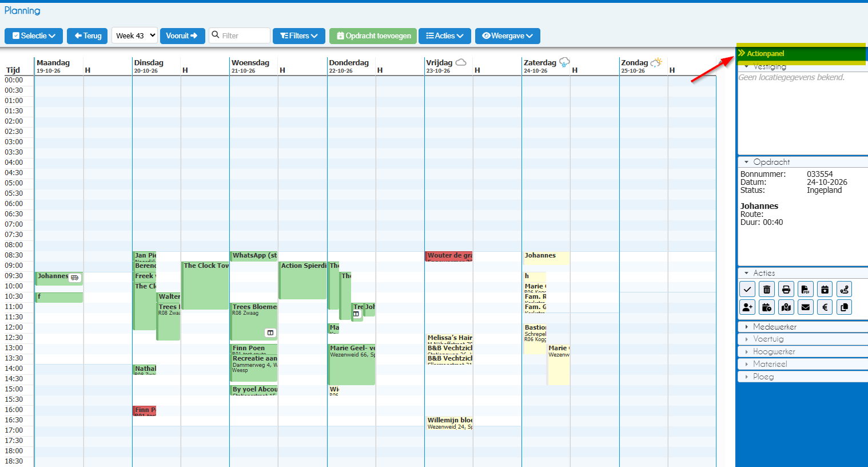Select Willemijn bloe task on Friday
The width and height of the screenshot is (868, 467).
(x=449, y=422)
